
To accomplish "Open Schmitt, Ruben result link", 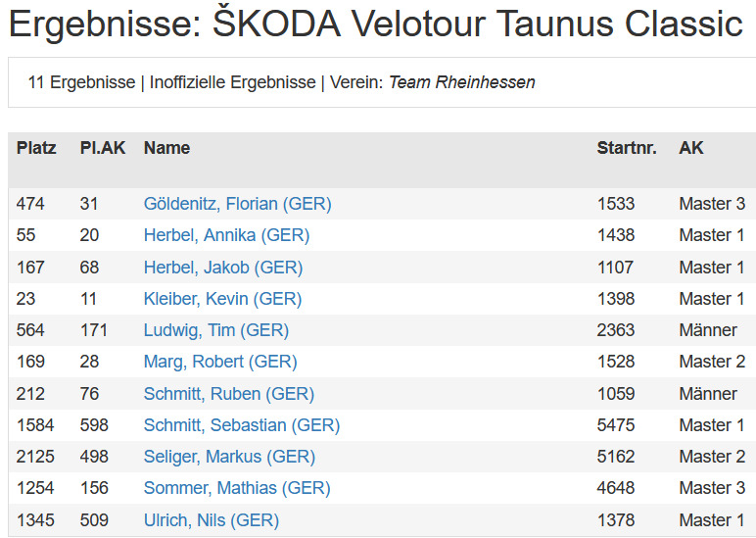I will pyautogui.click(x=229, y=394).
